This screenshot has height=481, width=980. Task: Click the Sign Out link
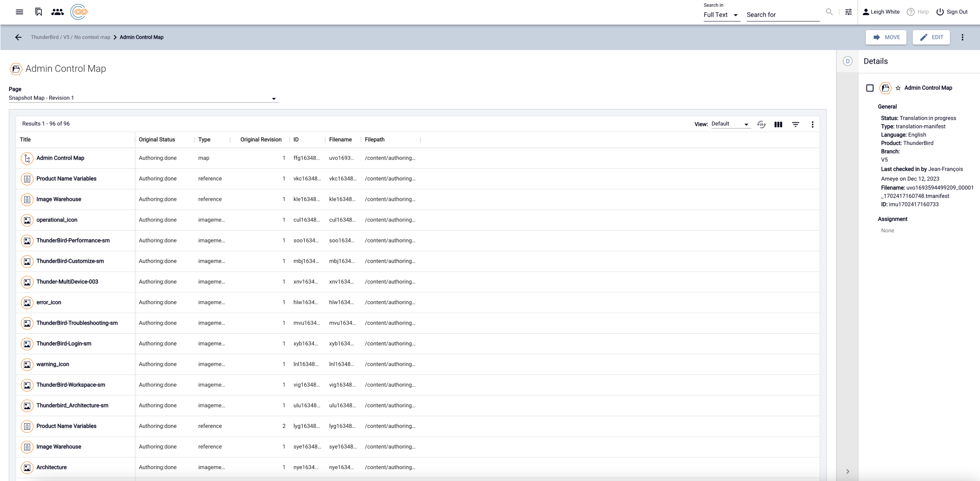[957, 12]
